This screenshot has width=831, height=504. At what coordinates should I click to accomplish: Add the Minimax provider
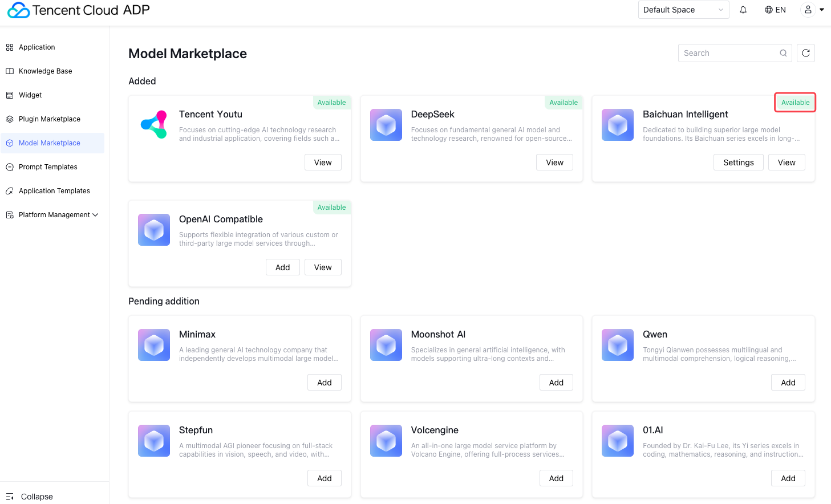coord(325,383)
